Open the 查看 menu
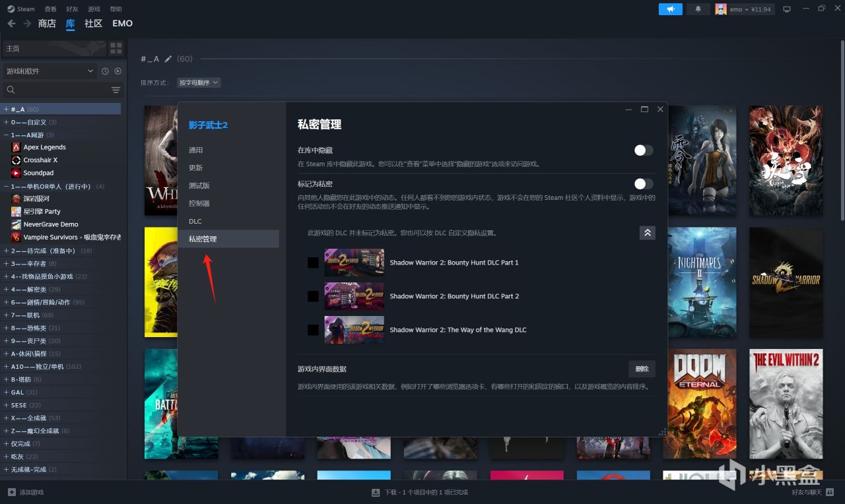Viewport: 845px width, 504px height. [50, 9]
